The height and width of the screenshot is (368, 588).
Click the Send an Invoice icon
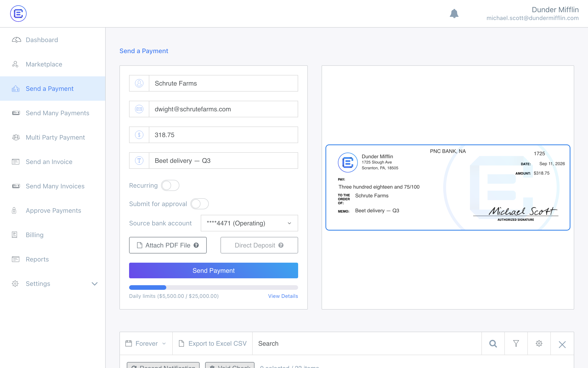(16, 162)
